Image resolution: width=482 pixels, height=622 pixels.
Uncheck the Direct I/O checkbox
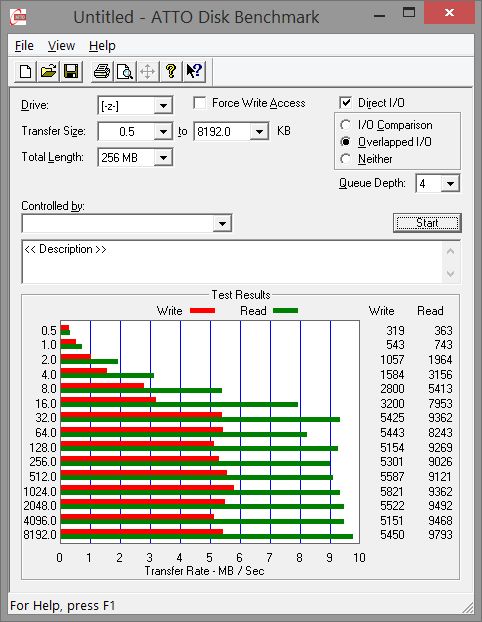coord(346,103)
